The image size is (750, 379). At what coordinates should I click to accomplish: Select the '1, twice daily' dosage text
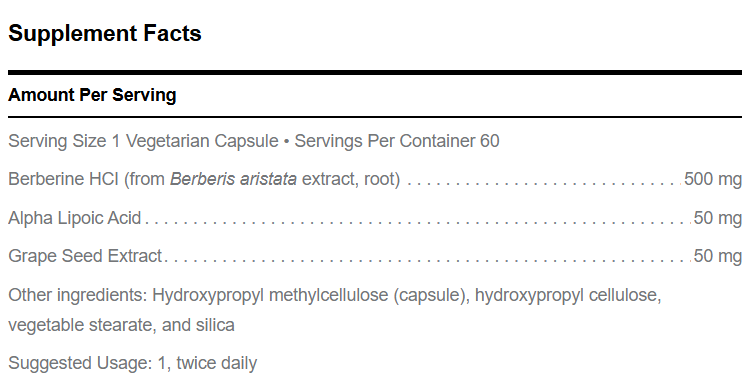[x=207, y=363]
